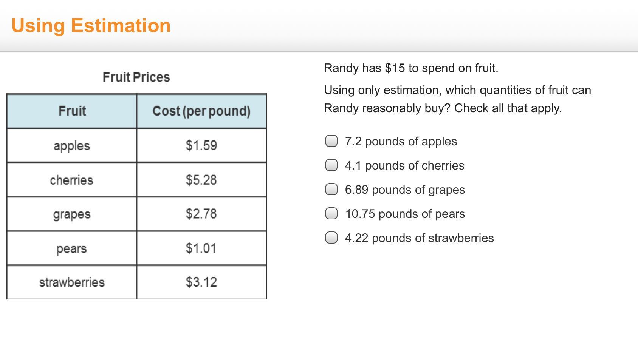Screen dimensions: 638x364
Task: Select the apples cell in the table
Action: tap(72, 146)
